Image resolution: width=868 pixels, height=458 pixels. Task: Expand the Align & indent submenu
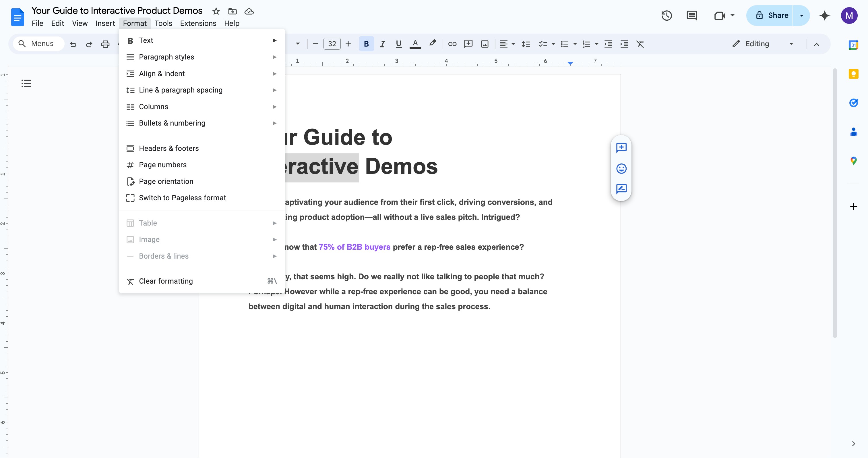(202, 74)
